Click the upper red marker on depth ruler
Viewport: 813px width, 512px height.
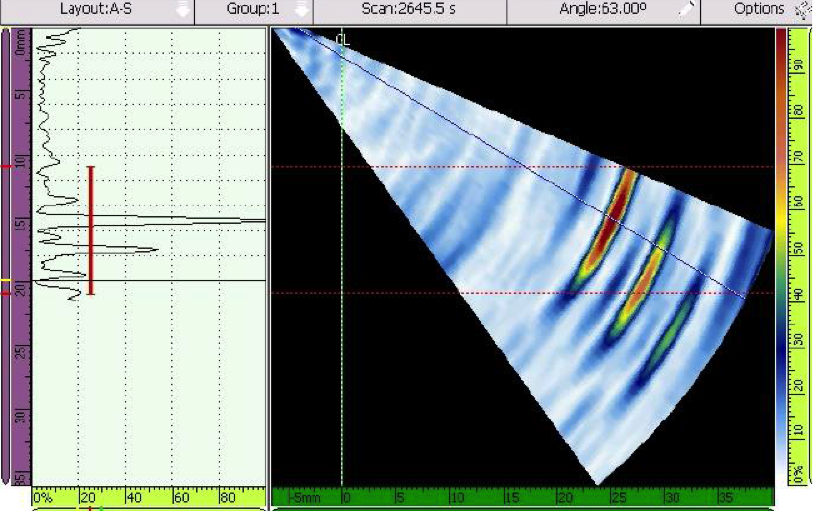pos(5,166)
